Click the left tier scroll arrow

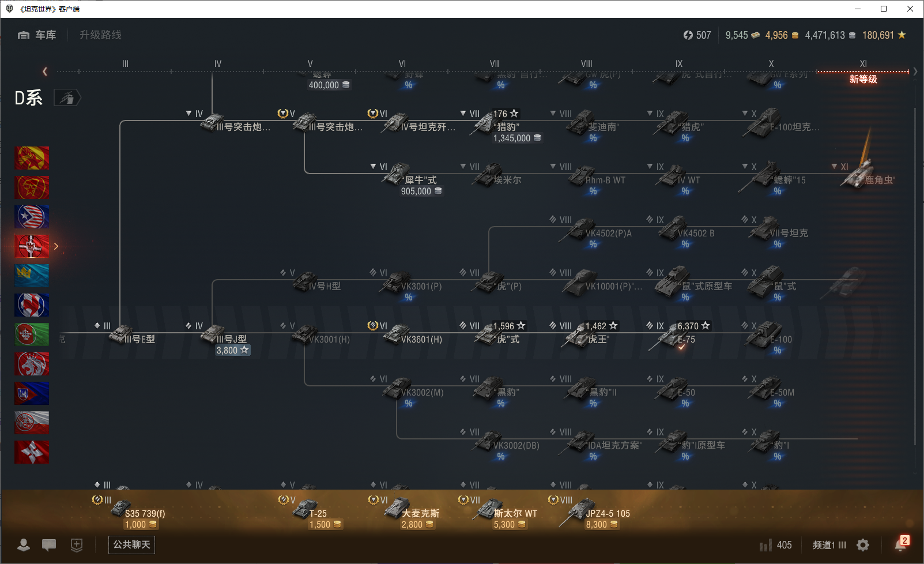[45, 72]
